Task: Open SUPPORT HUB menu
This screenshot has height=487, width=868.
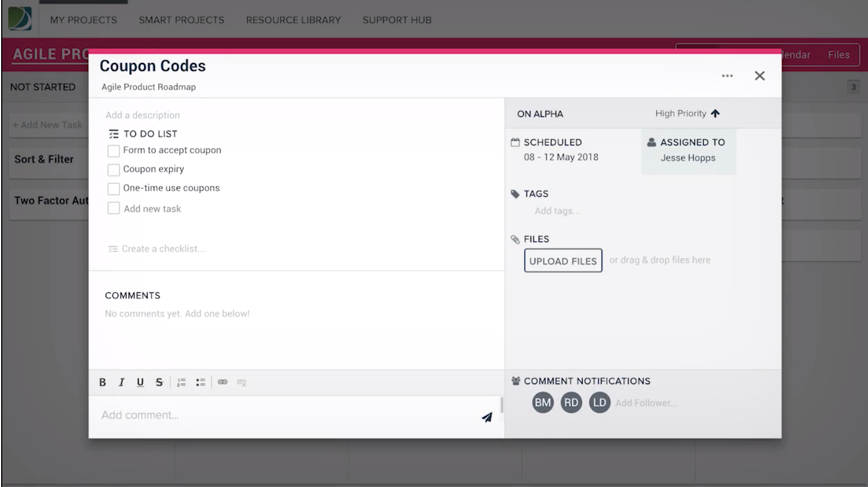Action: coord(397,20)
